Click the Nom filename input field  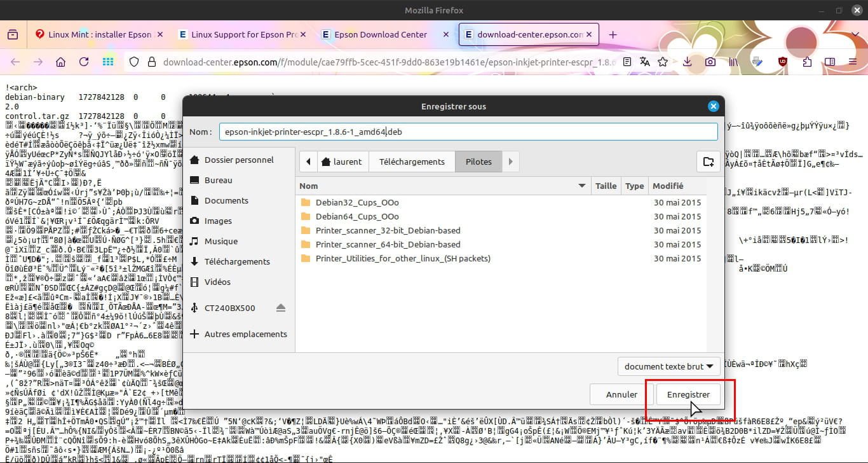[x=468, y=132]
